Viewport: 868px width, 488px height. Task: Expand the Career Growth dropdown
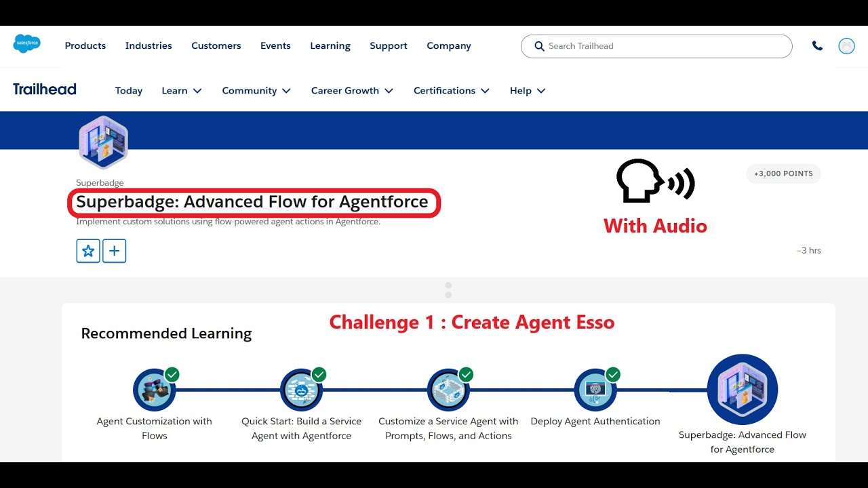pos(352,91)
